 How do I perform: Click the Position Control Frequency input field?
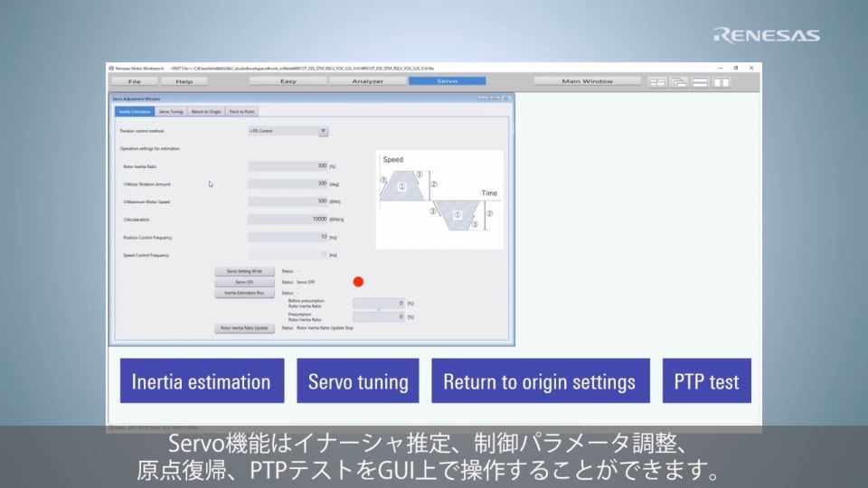coord(288,237)
